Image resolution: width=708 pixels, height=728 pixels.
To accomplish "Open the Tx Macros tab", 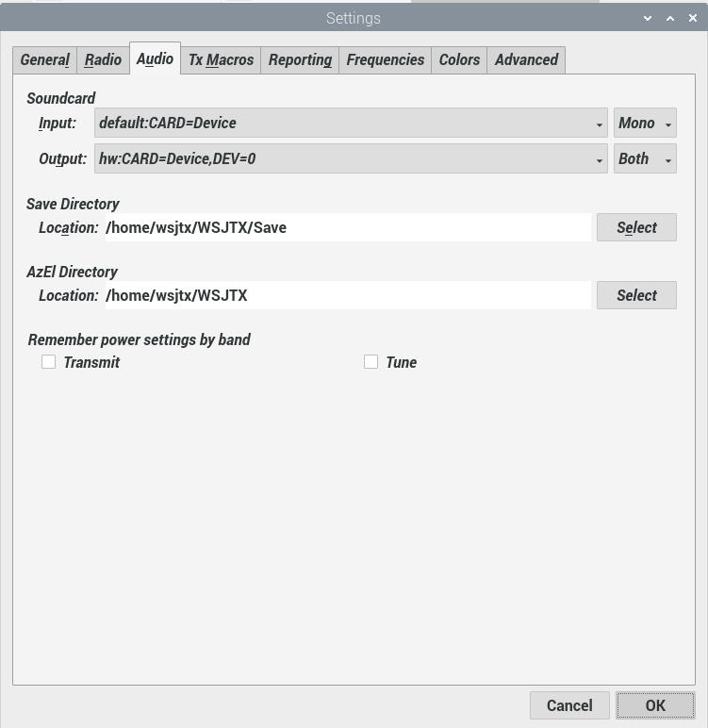I will 221,59.
